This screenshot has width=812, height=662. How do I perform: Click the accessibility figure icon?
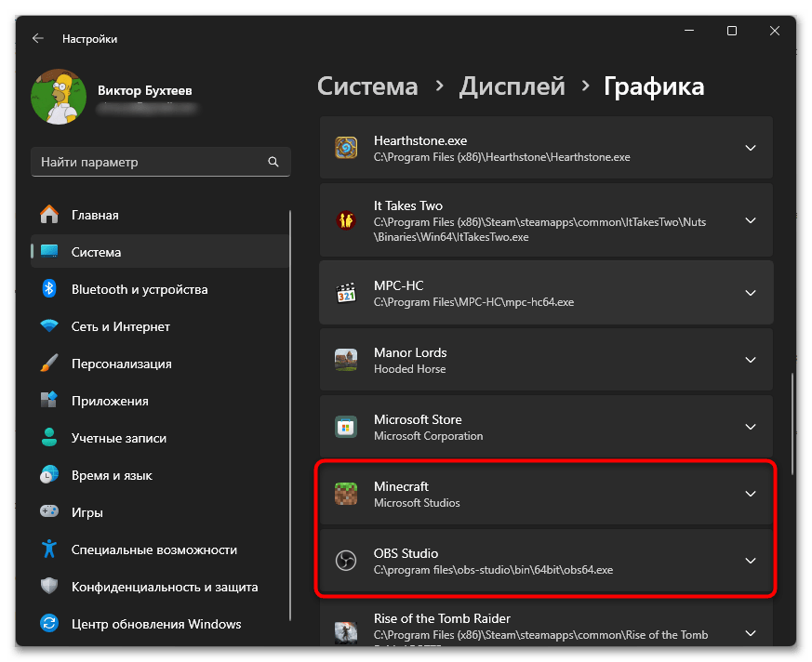(49, 549)
